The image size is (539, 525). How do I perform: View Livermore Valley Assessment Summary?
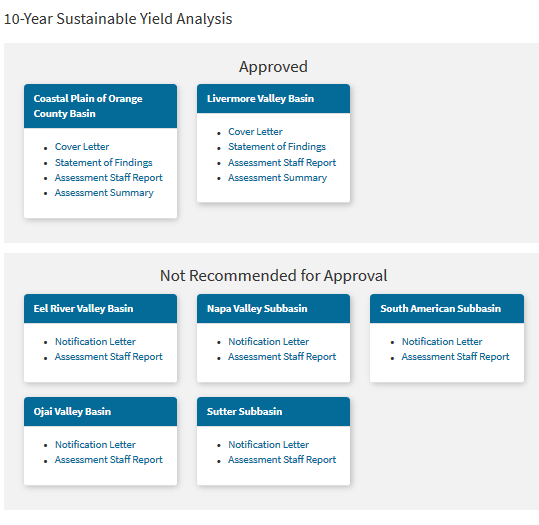pos(278,178)
